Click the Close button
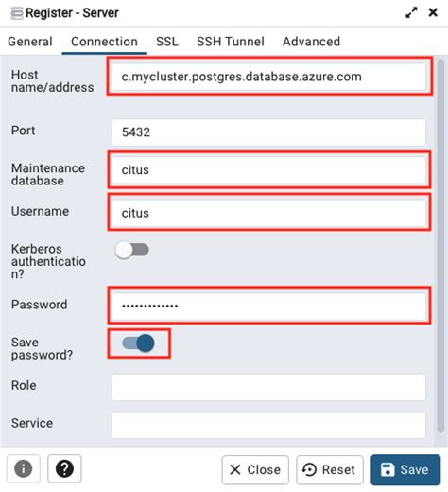Screen dimensions: 448x492 point(255,469)
